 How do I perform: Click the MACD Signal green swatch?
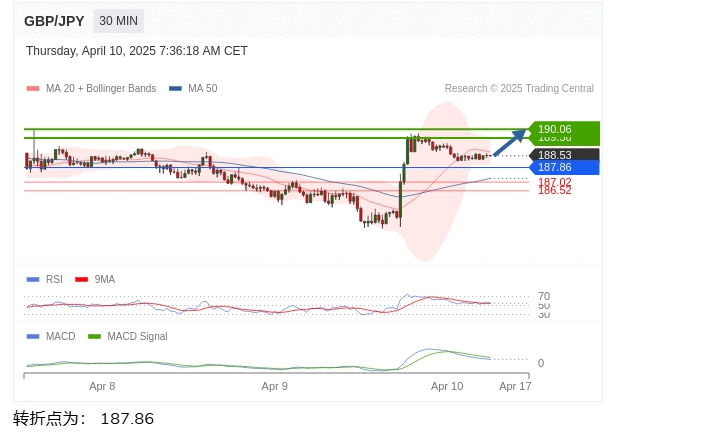(94, 336)
